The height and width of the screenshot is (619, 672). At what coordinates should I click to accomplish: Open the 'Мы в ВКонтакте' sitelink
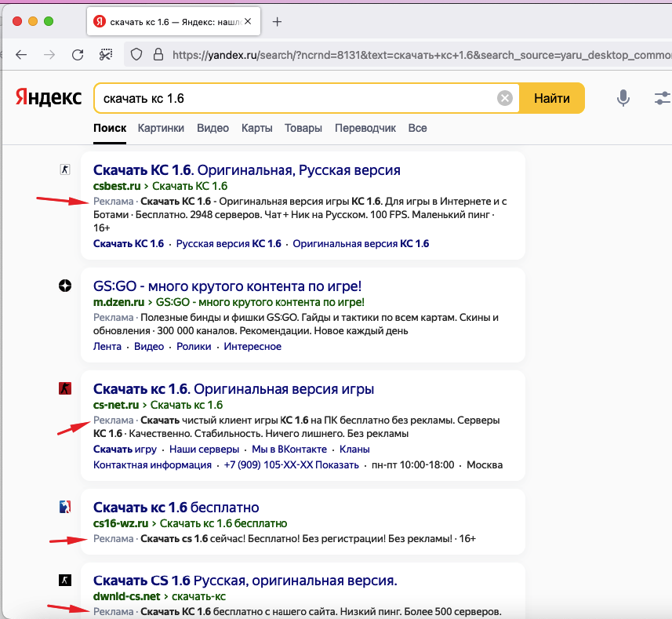pos(289,450)
